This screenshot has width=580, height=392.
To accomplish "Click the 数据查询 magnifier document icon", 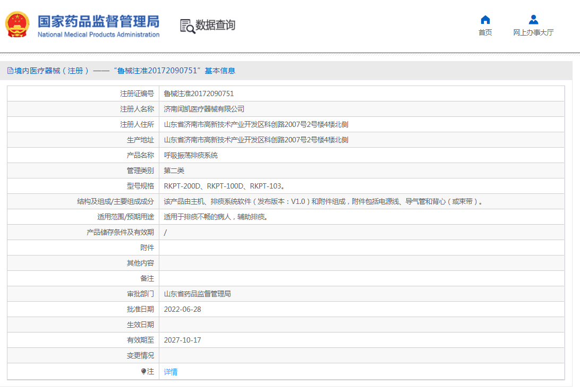I will tap(187, 26).
